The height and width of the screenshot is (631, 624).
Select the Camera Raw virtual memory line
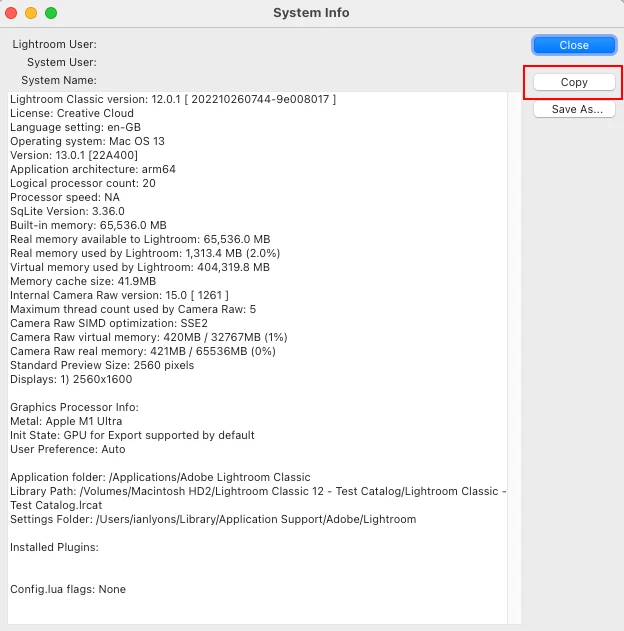coord(148,337)
